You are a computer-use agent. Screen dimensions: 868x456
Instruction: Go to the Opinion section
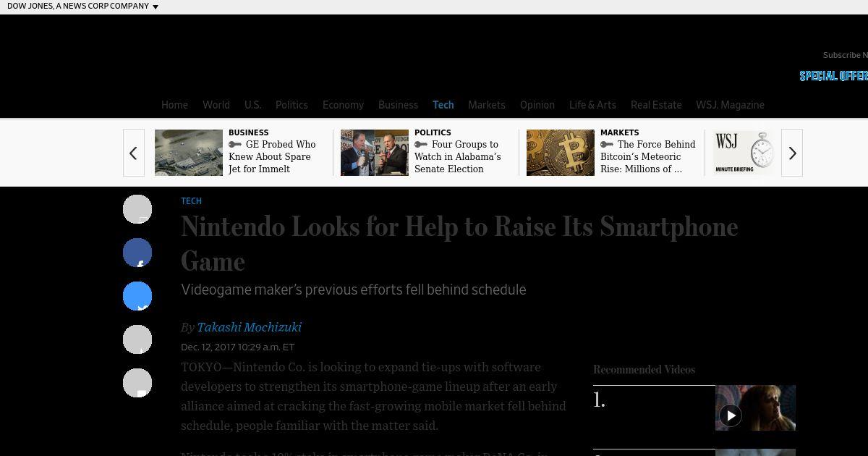(537, 105)
